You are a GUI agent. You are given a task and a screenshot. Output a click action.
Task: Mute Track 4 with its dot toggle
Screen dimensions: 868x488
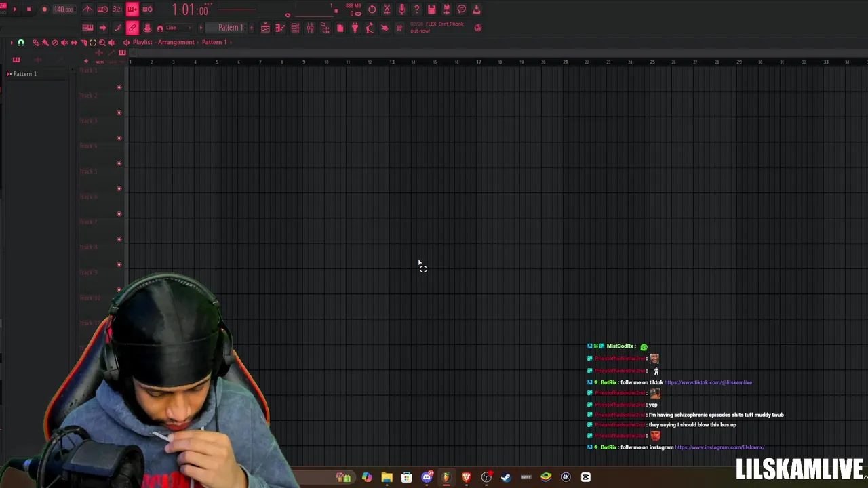119,163
